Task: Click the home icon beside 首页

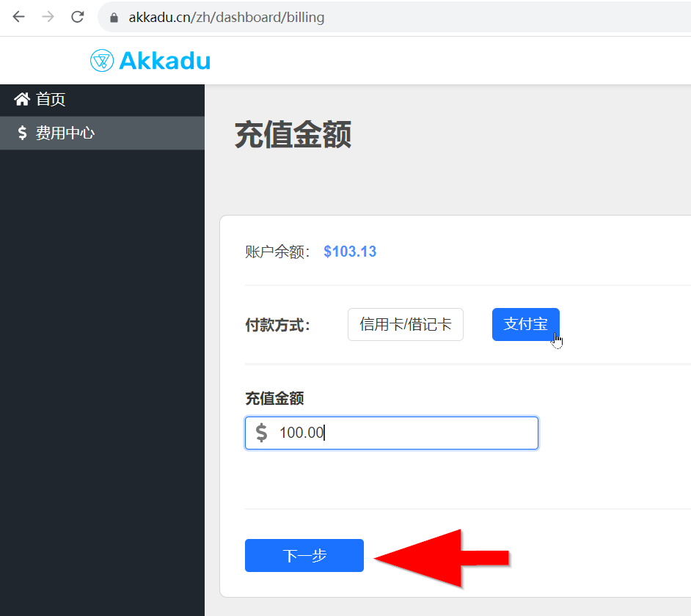Action: click(x=22, y=99)
